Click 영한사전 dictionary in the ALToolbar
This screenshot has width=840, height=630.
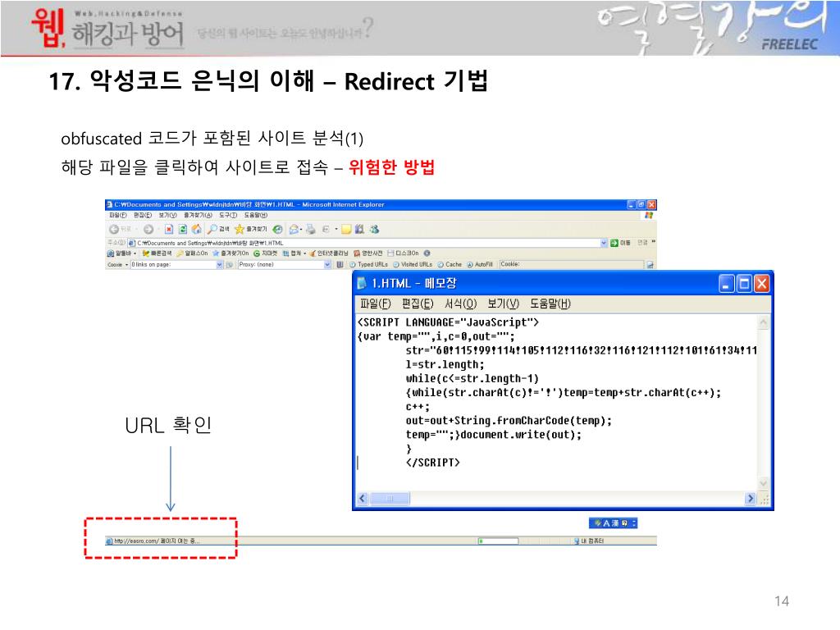click(368, 253)
